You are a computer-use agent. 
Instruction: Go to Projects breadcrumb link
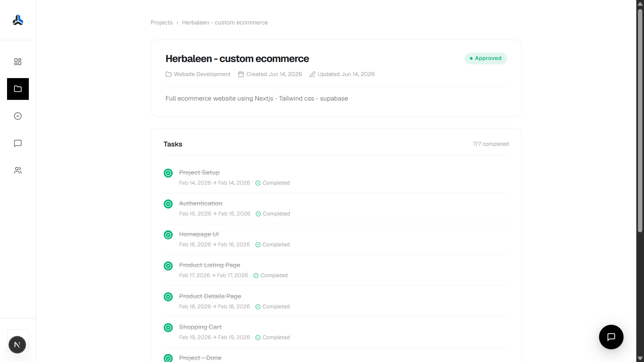(x=162, y=22)
